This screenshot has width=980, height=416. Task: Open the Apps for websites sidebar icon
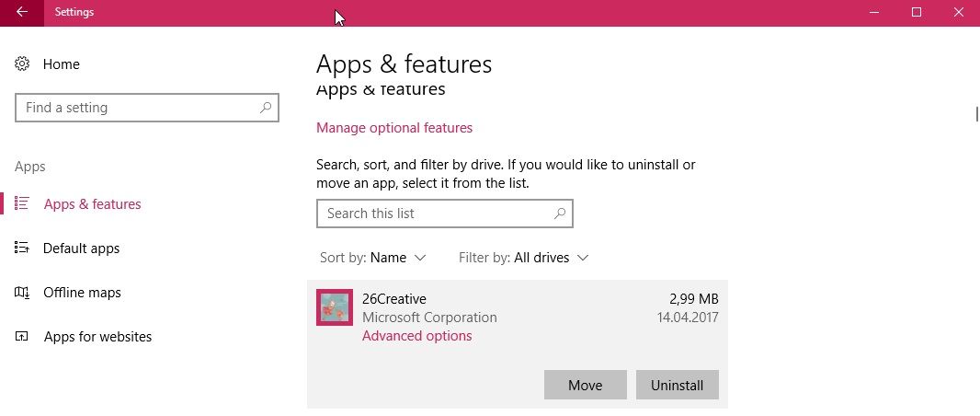tap(22, 337)
